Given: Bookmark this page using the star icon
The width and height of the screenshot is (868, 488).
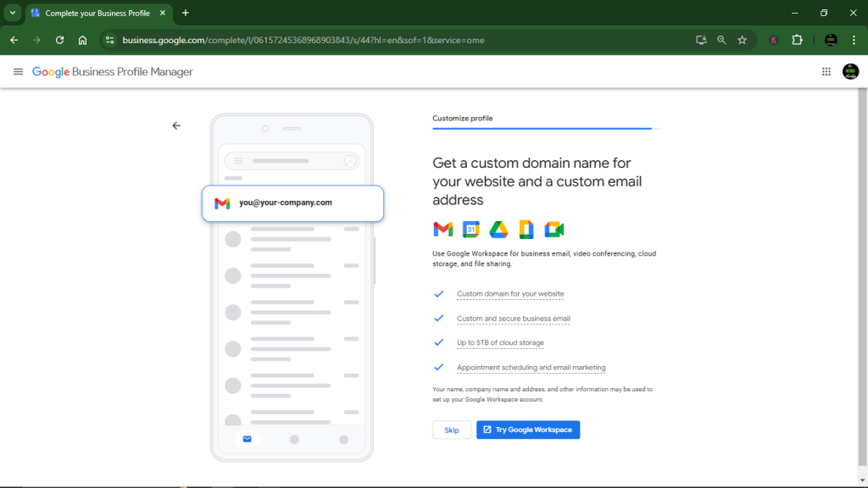Looking at the screenshot, I should pyautogui.click(x=742, y=39).
